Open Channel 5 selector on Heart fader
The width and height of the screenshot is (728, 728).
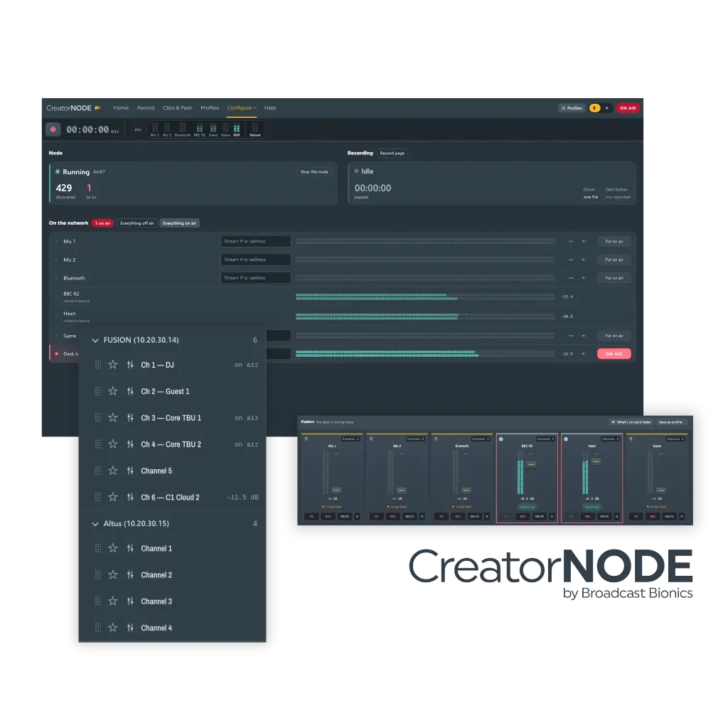(x=611, y=439)
